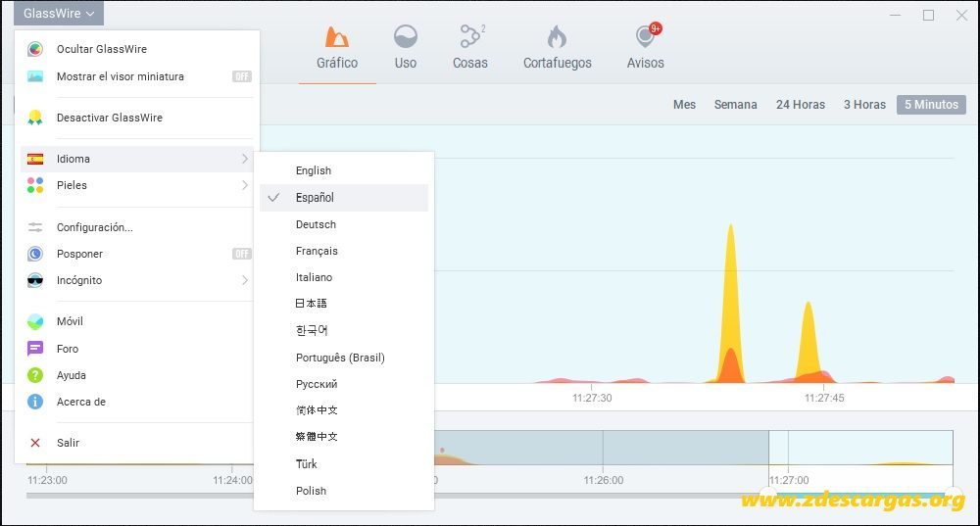Click the colored dots Pieles icon
This screenshot has width=980, height=526.
pyautogui.click(x=35, y=185)
